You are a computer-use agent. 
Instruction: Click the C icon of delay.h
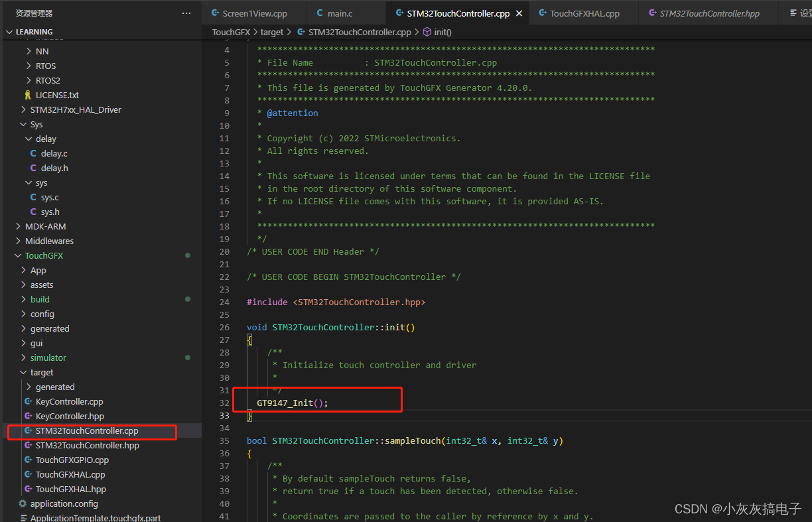click(x=33, y=168)
